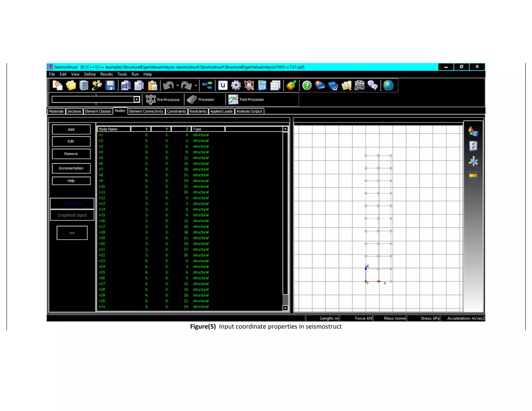Viewport: 532px width, 411px height.
Task: Click the Add node button
Action: (71, 129)
